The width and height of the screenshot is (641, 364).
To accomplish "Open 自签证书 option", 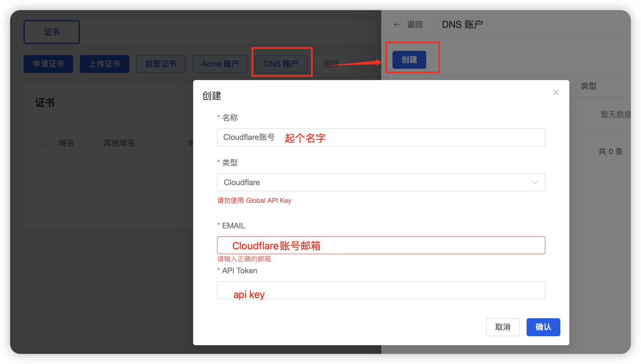I will click(161, 64).
